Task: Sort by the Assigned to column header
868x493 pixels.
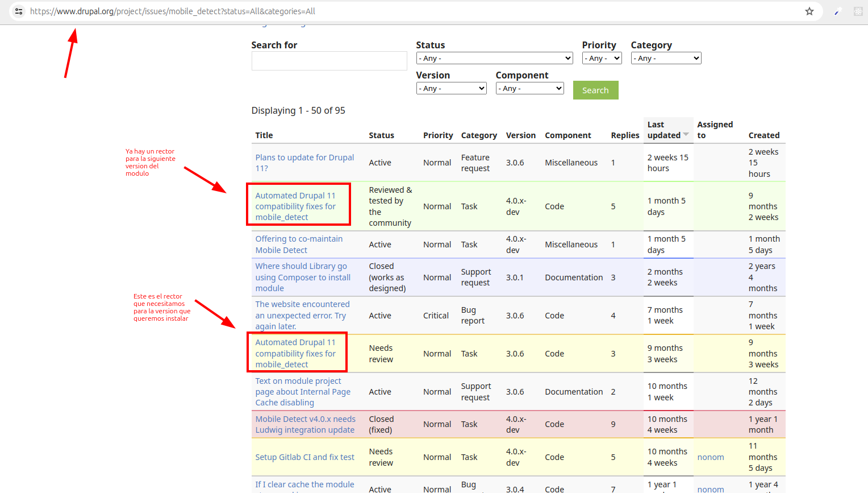Action: pyautogui.click(x=715, y=130)
